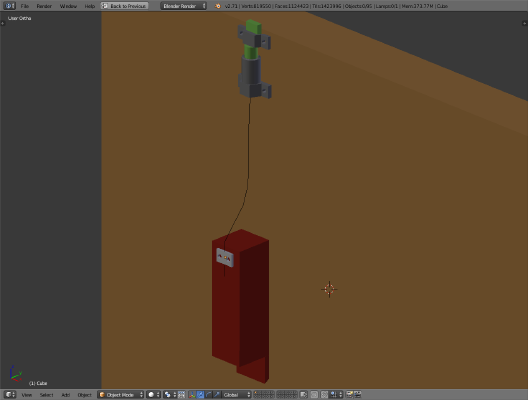Toggle proportional editing icon
Viewport: 528px width, 400px height.
coord(314,395)
